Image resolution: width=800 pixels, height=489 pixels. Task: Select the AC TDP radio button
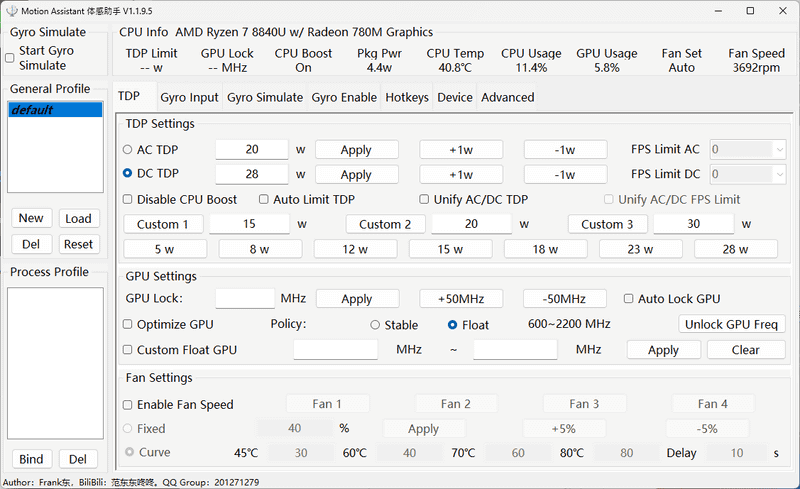tap(128, 150)
